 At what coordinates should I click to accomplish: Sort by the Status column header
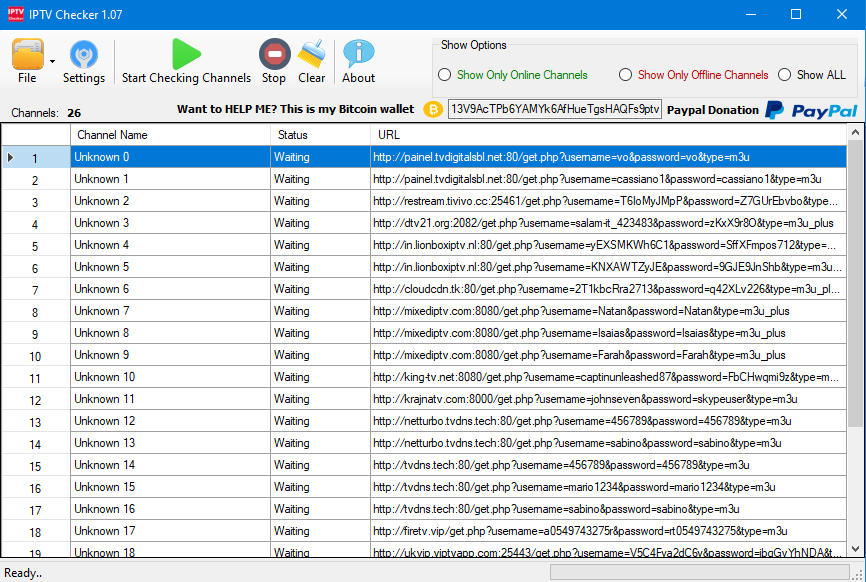point(320,135)
